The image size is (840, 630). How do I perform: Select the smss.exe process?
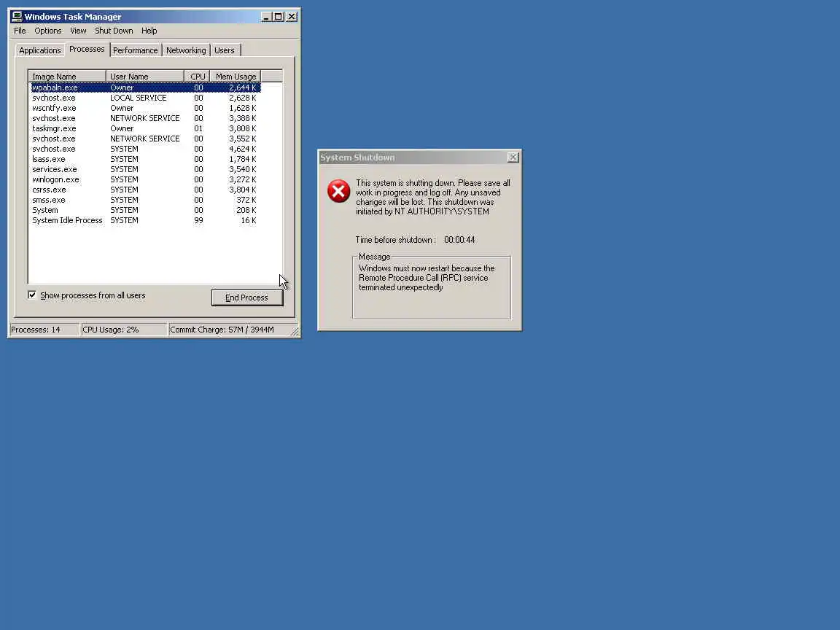point(145,199)
